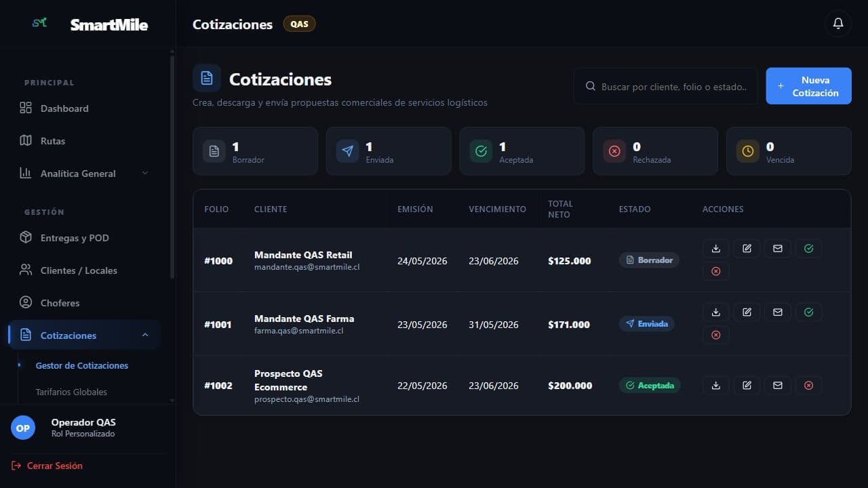
Task: Click total $171.000 value
Action: tap(569, 325)
